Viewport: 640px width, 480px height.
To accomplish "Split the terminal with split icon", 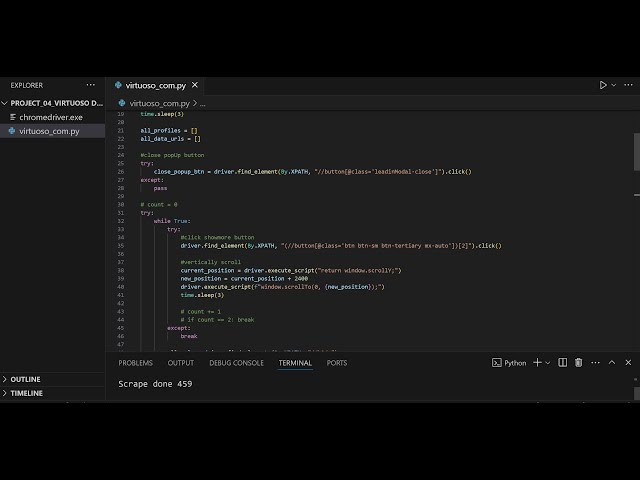I will pyautogui.click(x=562, y=362).
